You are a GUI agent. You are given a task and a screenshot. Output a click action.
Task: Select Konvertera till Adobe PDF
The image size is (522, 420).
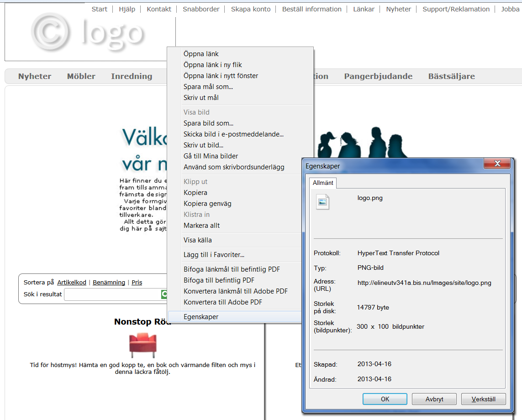(235, 302)
